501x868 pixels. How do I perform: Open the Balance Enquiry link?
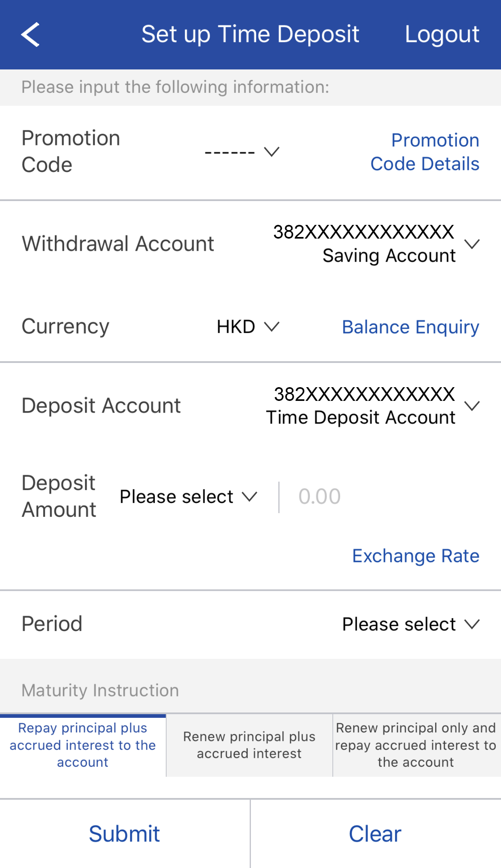(410, 327)
